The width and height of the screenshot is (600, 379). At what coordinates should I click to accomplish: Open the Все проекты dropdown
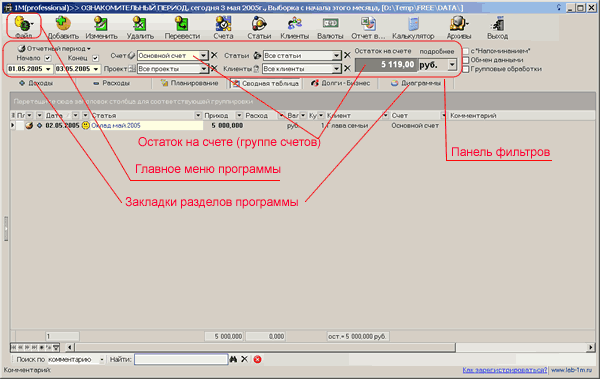click(x=204, y=69)
